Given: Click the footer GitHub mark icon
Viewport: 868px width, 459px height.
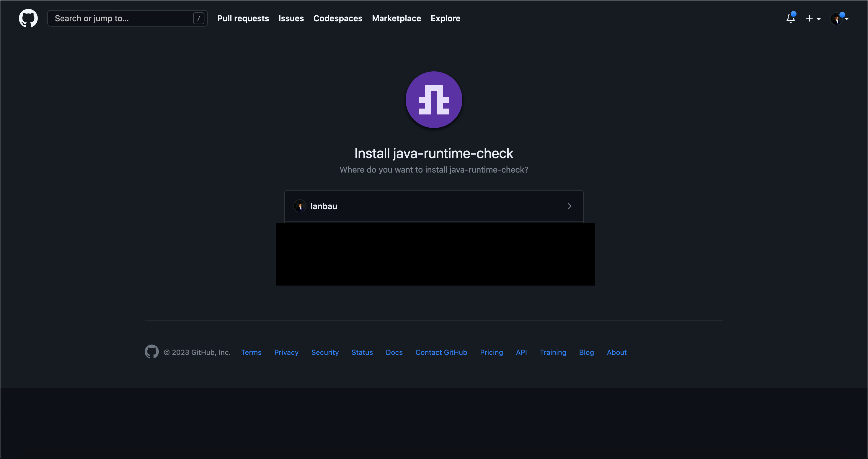Looking at the screenshot, I should click(152, 352).
